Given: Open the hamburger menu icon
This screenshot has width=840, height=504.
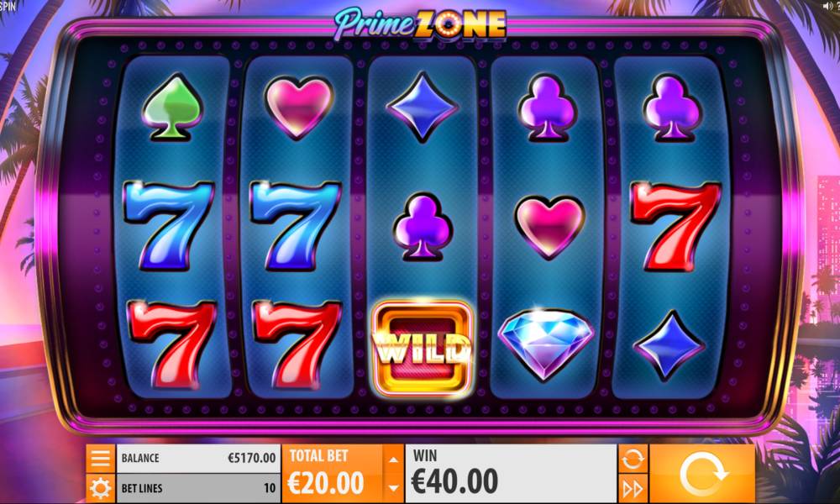Looking at the screenshot, I should [100, 459].
